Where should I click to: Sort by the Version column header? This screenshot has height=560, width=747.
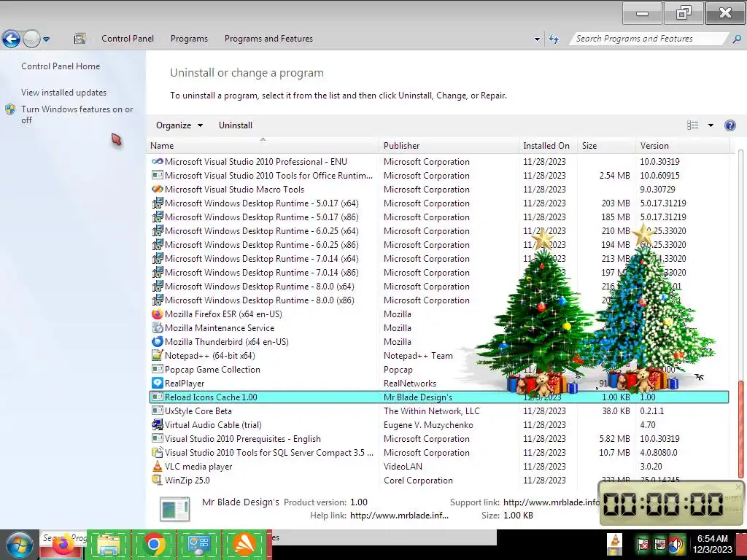pyautogui.click(x=682, y=146)
